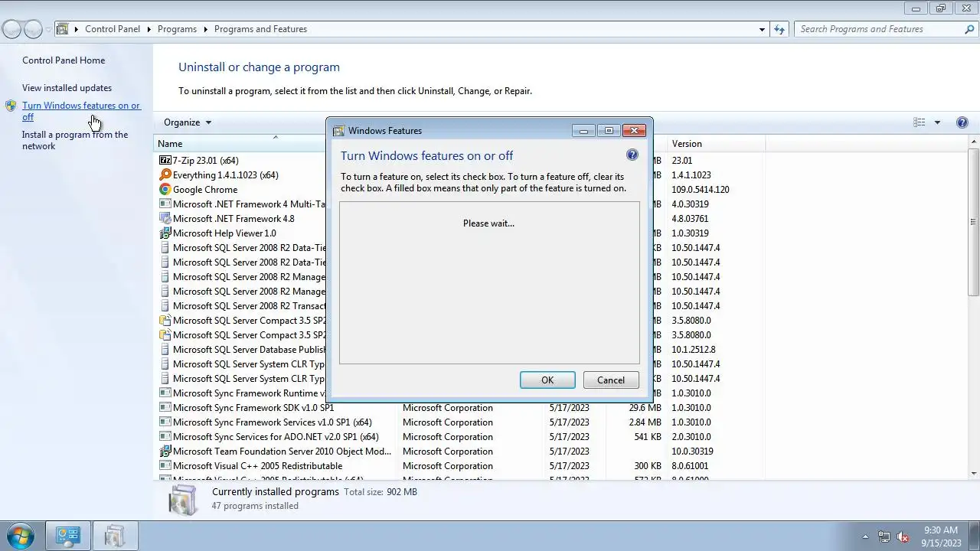980x551 pixels.
Task: Open the address bar history dropdown
Action: point(762,29)
